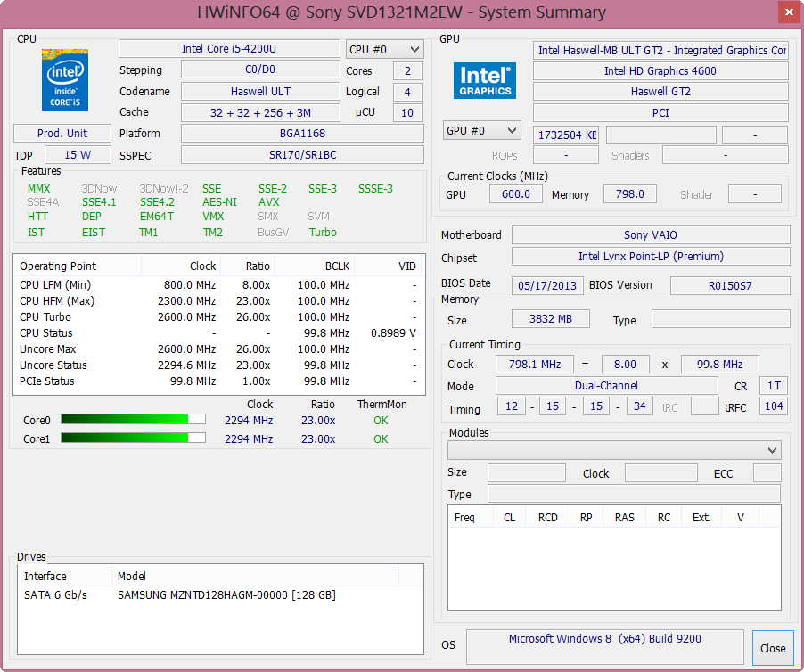
Task: Click the Core0 usage bar
Action: (x=134, y=419)
